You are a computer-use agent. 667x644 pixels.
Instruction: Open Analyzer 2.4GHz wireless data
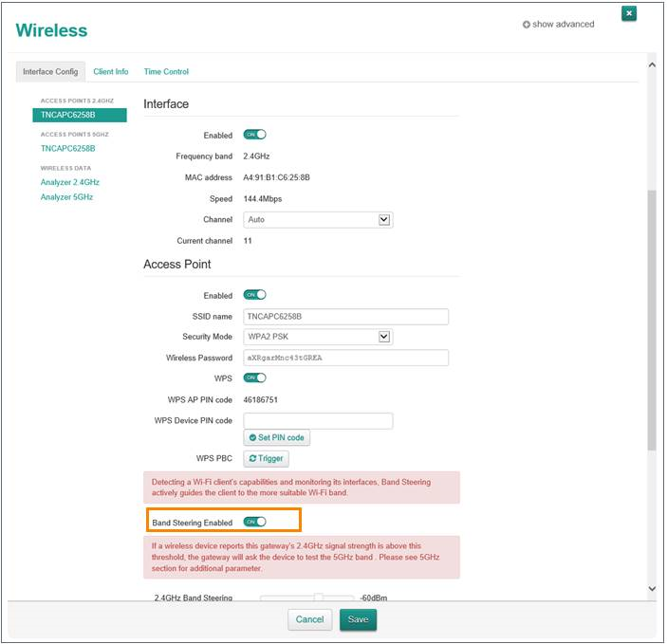tap(69, 182)
